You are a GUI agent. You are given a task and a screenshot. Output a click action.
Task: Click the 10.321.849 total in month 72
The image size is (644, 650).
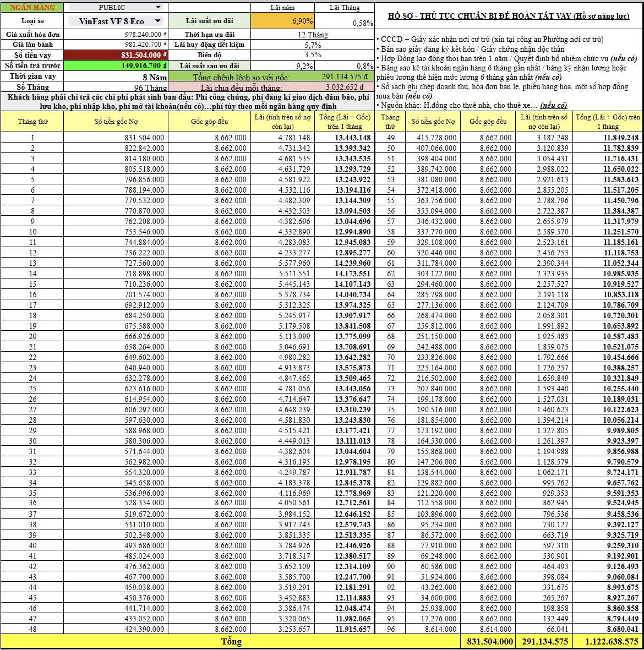point(608,378)
